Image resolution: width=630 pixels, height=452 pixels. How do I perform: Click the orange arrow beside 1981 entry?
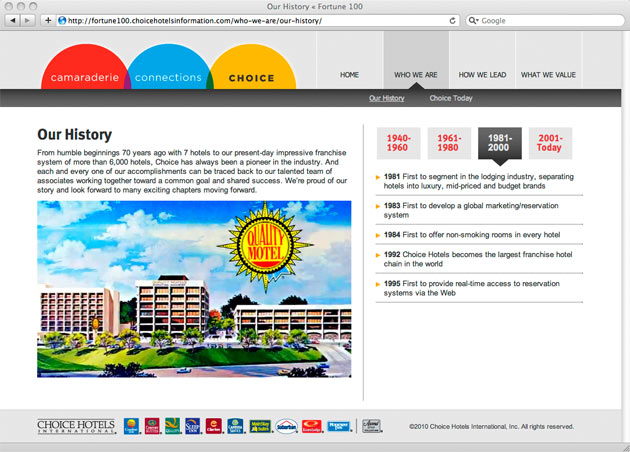(378, 177)
